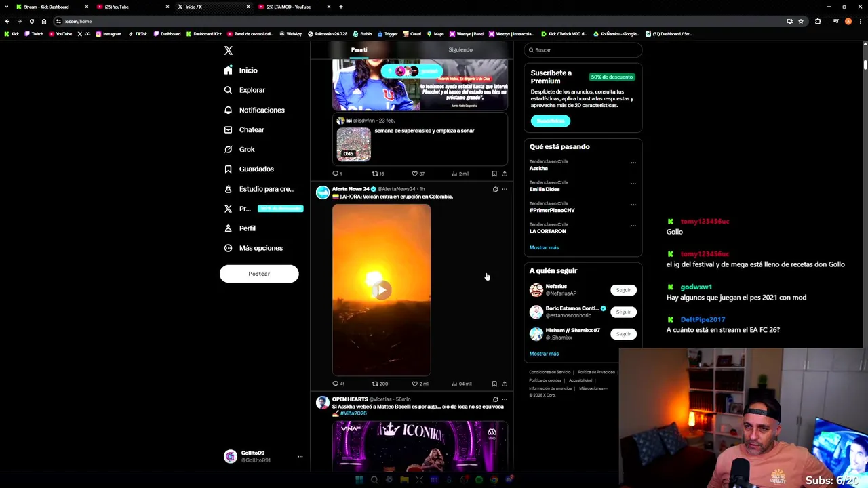Viewport: 868px width, 488px height.
Task: Reply to the Alerta News 24 post
Action: tap(338, 384)
